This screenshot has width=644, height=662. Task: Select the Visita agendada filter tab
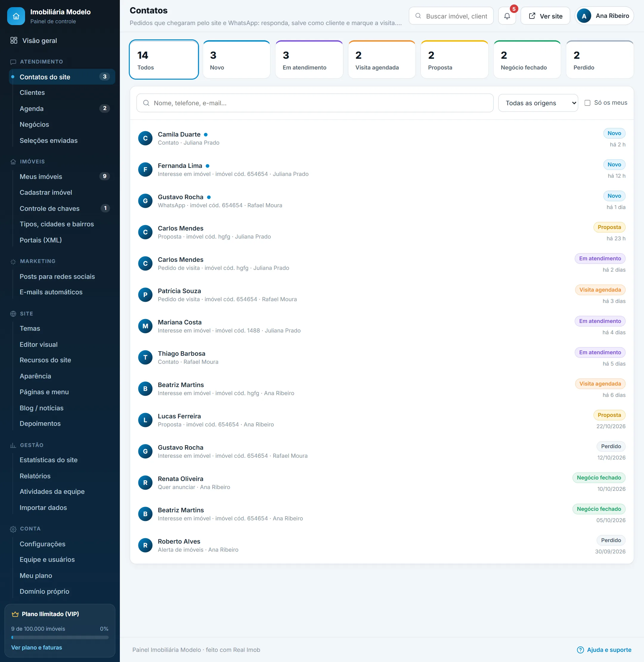pyautogui.click(x=382, y=60)
